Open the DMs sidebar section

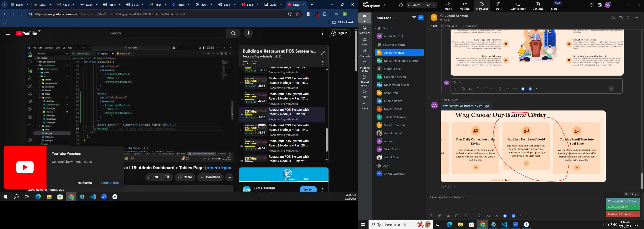point(364,42)
